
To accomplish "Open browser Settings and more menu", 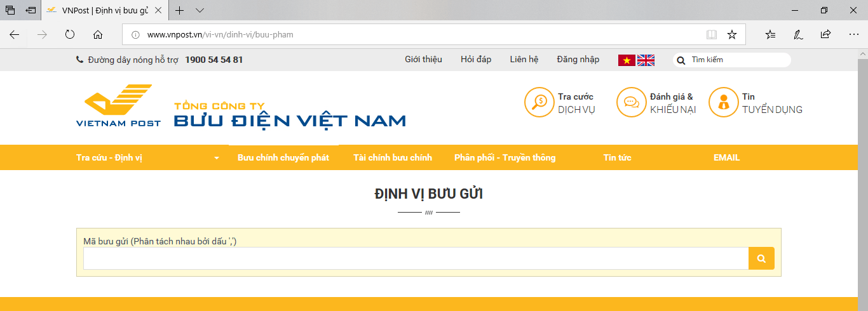I will [853, 34].
